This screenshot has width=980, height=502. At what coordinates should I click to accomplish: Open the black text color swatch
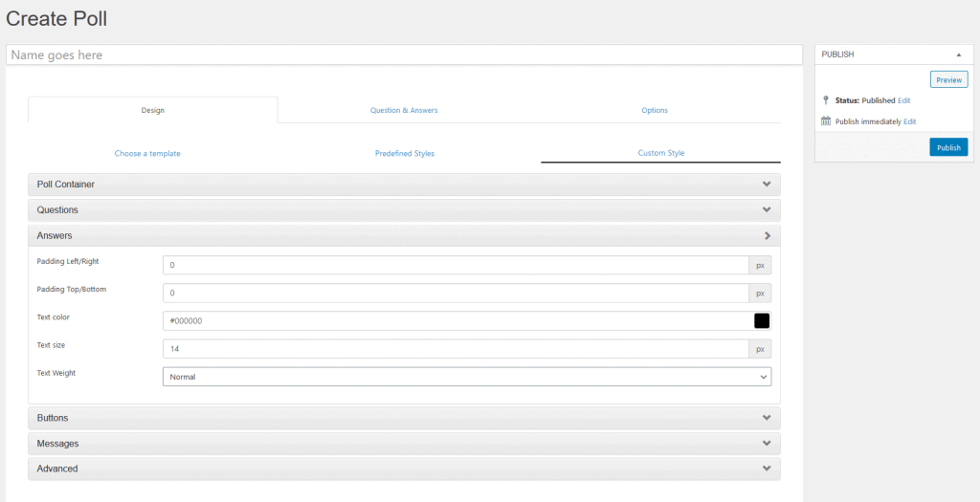(762, 321)
